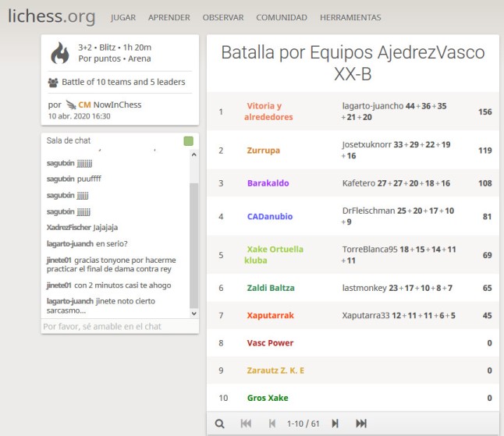Open the HERRAMIENTAS menu

tap(350, 17)
